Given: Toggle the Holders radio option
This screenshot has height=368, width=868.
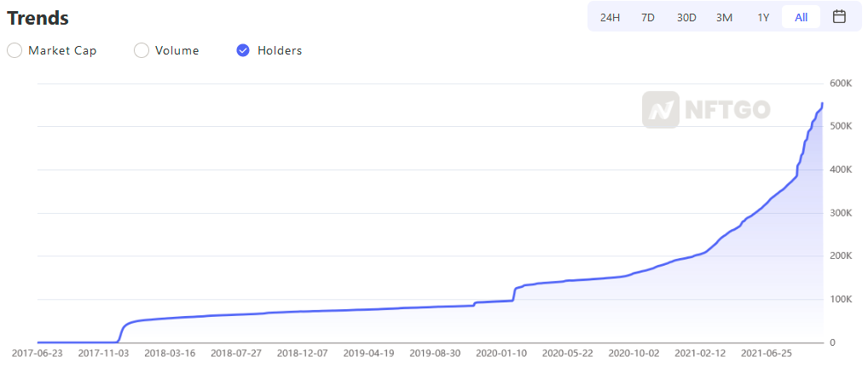Looking at the screenshot, I should pos(242,50).
